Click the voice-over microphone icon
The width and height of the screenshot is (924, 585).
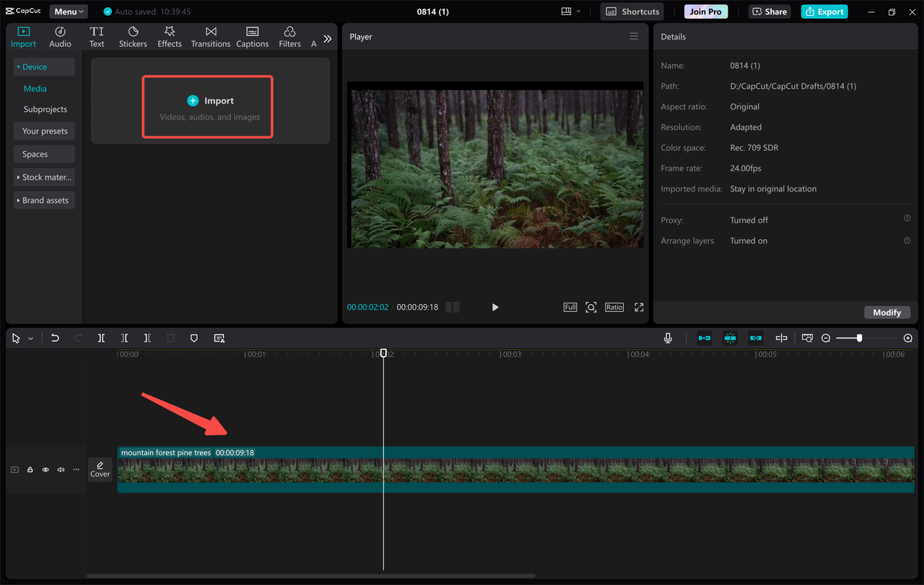pos(668,337)
